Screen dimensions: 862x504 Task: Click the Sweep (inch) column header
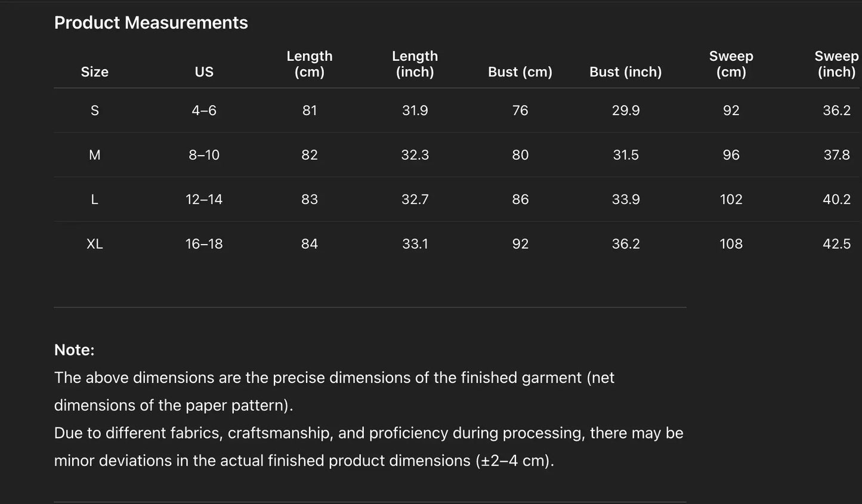[x=836, y=64]
